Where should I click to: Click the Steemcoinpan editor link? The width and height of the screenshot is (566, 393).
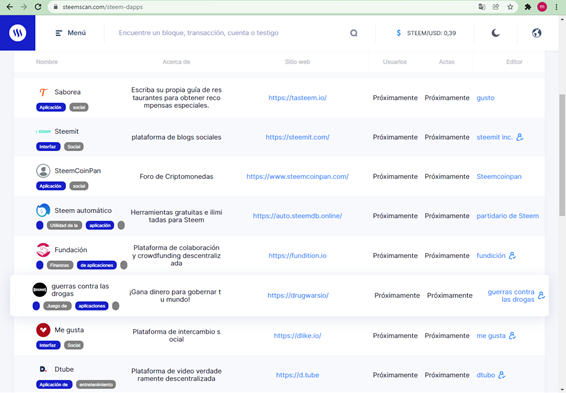point(499,176)
